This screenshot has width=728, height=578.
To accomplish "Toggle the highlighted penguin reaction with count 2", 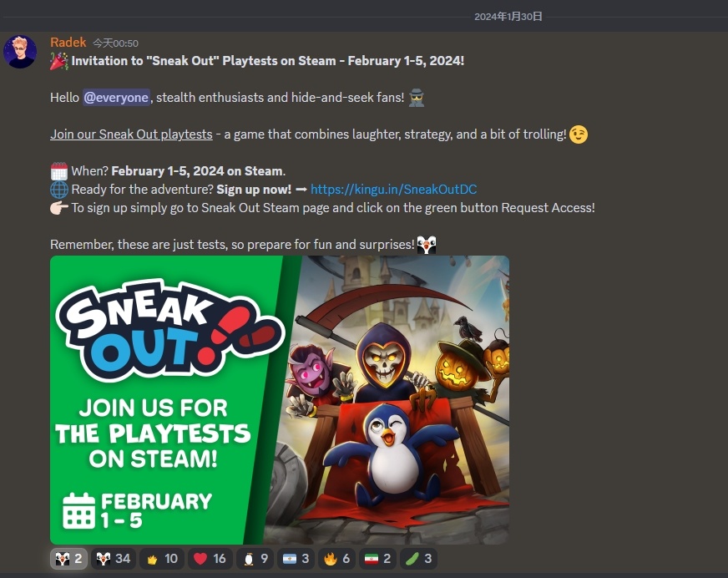I will [x=68, y=559].
